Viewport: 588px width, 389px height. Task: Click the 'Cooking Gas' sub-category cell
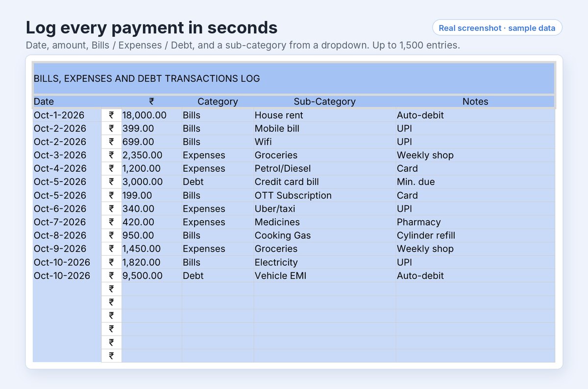pyautogui.click(x=325, y=235)
